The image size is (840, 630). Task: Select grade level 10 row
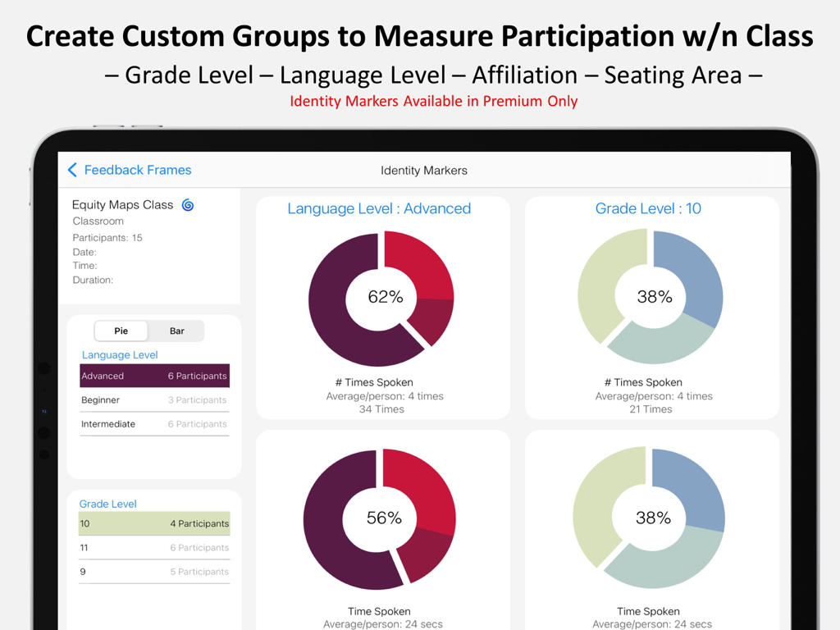pos(154,523)
